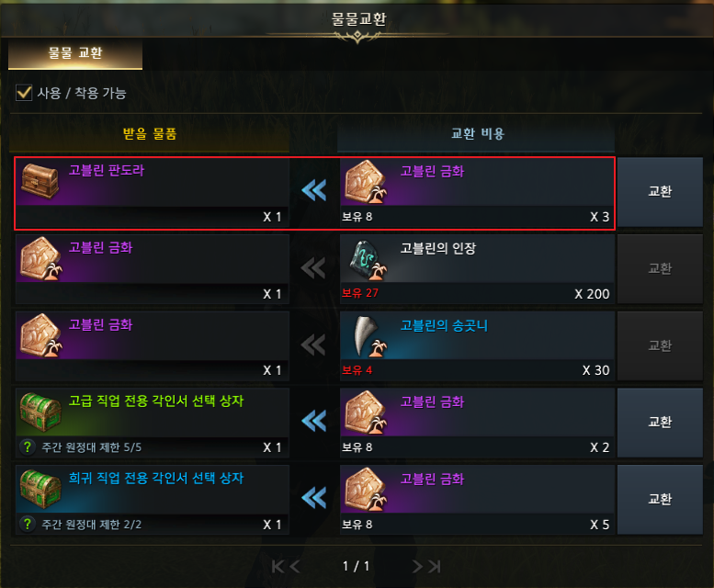Click the 교환 비용 column header
Image resolution: width=714 pixels, height=588 pixels.
(476, 134)
